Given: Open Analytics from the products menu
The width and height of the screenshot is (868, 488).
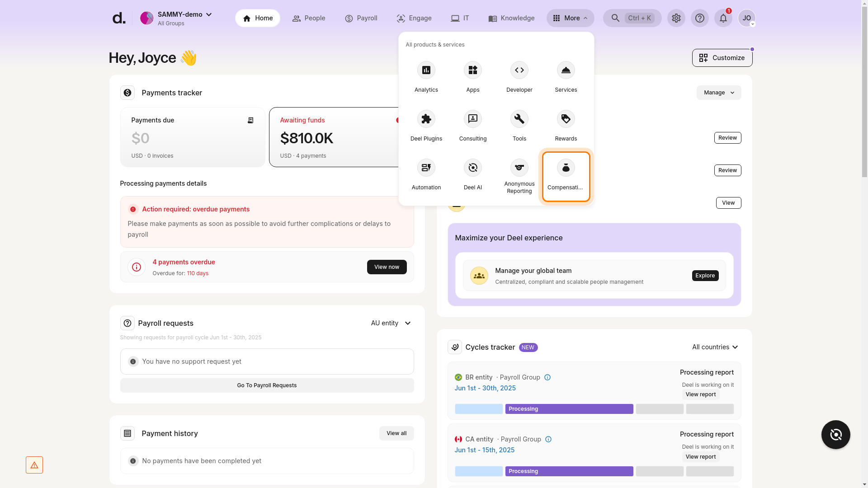Looking at the screenshot, I should point(426,77).
